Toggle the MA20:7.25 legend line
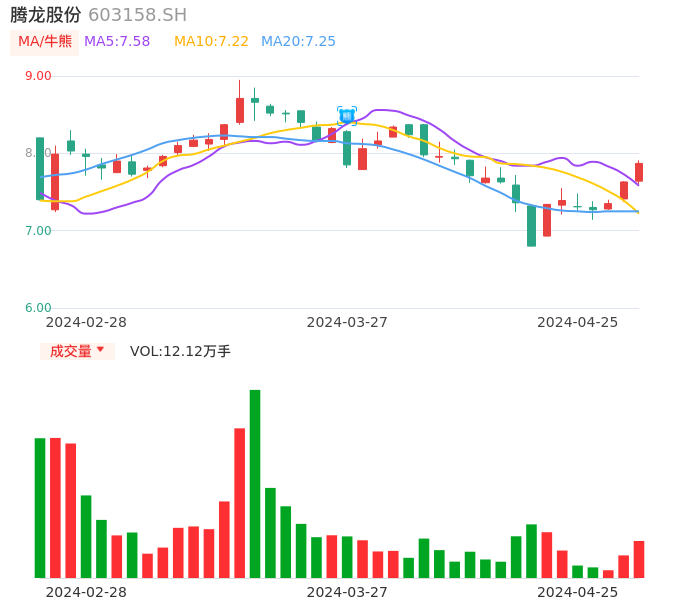This screenshot has height=606, width=686. [298, 42]
